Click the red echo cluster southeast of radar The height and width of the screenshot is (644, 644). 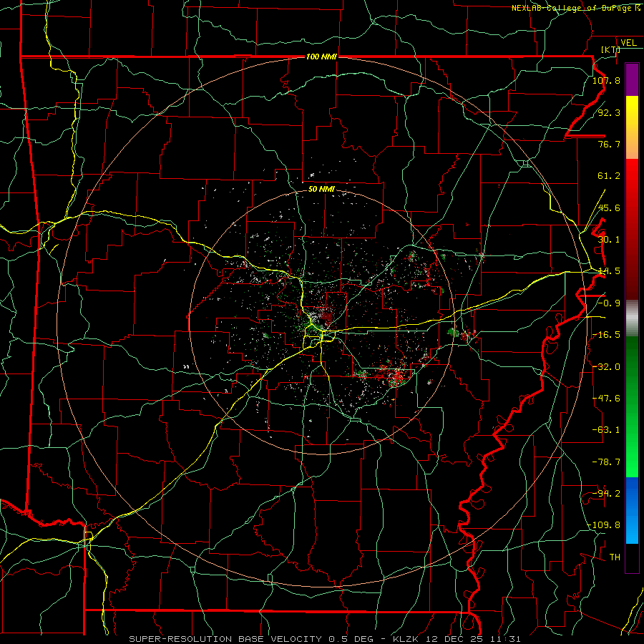pyautogui.click(x=397, y=376)
